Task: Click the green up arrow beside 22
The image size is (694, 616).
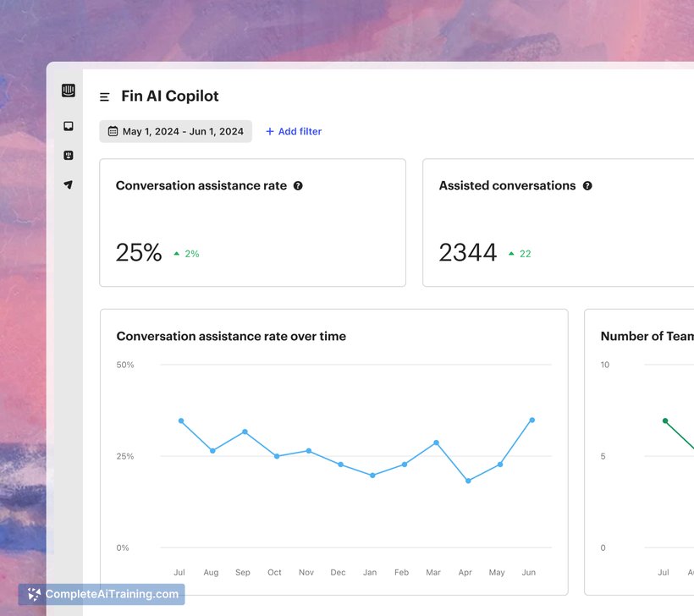Action: pos(511,254)
